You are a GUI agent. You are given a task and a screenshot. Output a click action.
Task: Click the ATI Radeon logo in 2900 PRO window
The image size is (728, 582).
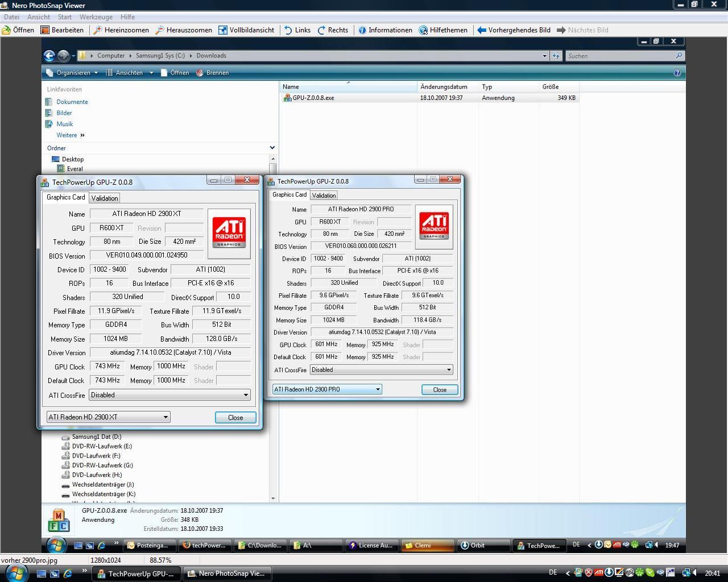click(434, 226)
